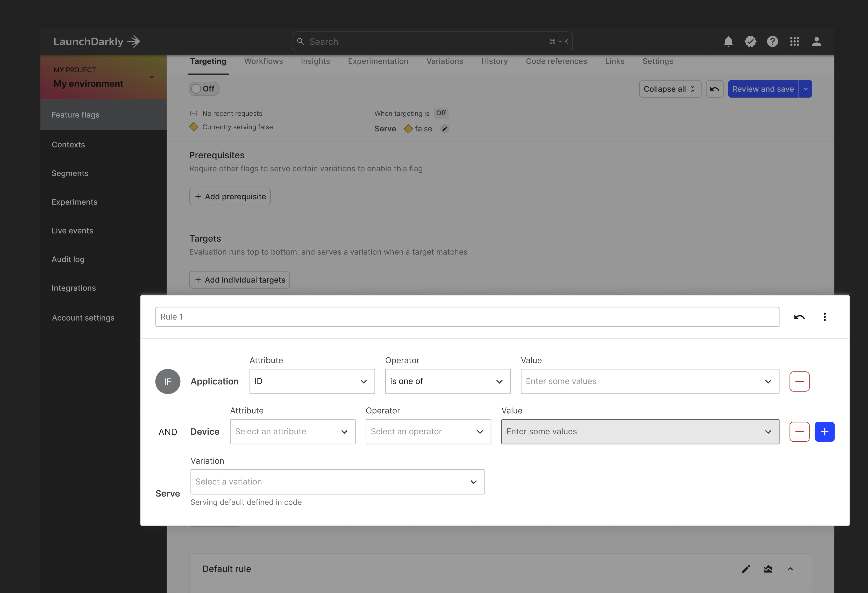Viewport: 868px width, 593px height.
Task: Click the Add prerequisite button
Action: click(230, 196)
